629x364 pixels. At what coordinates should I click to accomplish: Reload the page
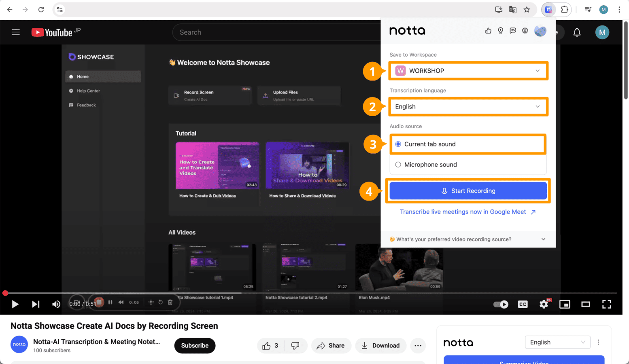pos(41,10)
